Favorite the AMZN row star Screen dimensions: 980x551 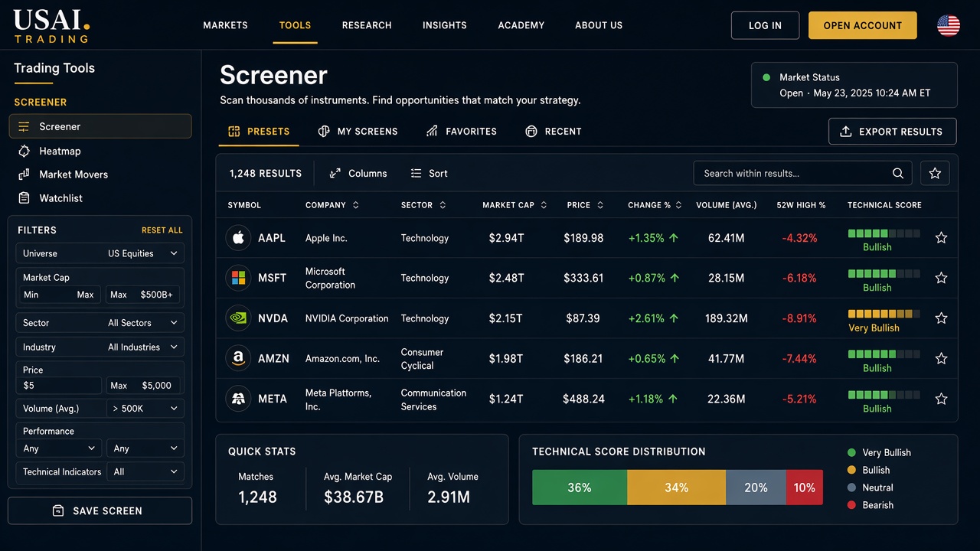(x=942, y=358)
